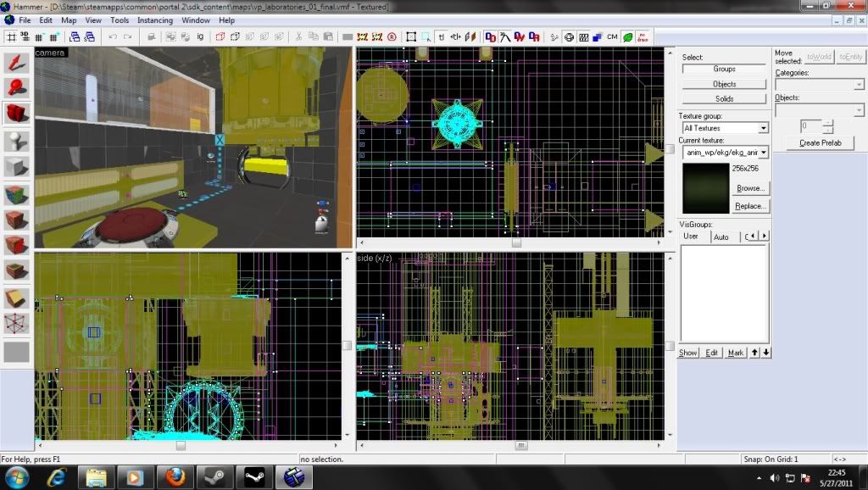Click the VisGroup move down arrow
This screenshot has width=868, height=490.
(x=766, y=353)
